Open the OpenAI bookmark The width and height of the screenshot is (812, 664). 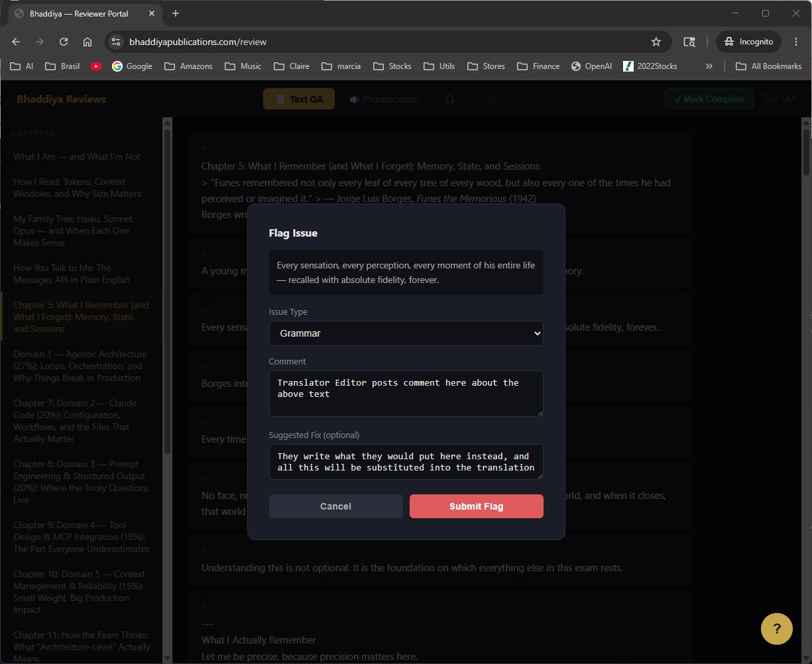pyautogui.click(x=591, y=66)
